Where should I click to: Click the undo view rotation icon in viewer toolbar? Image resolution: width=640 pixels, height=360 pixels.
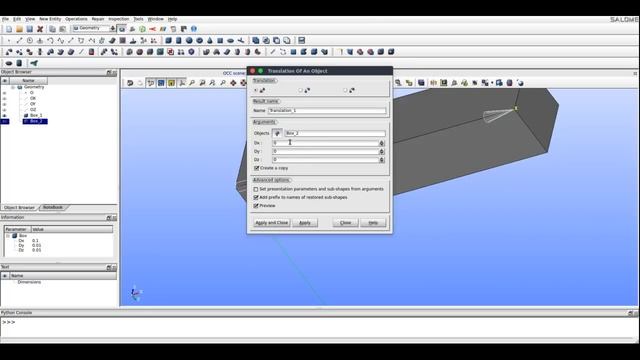[x=130, y=83]
